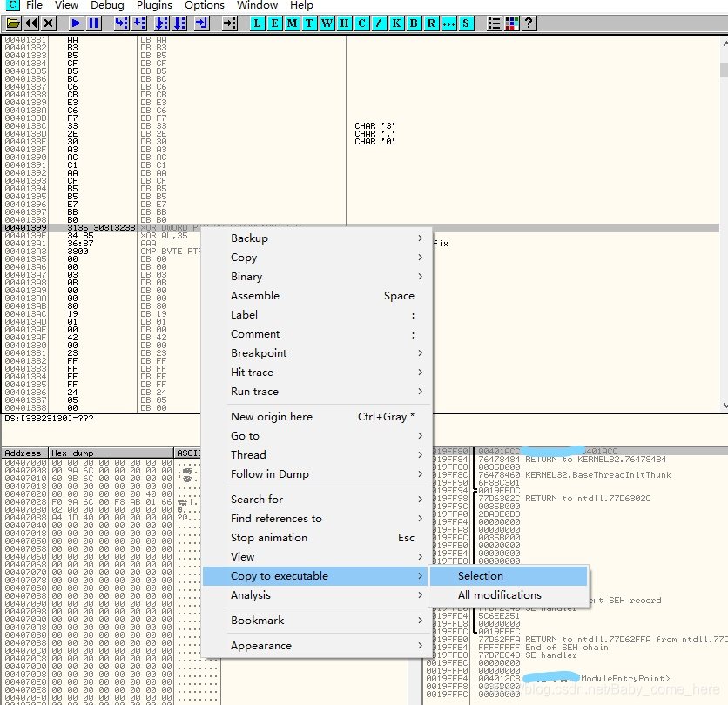Screen dimensions: 728x705
Task: Expand the Hit trace submenu
Action: pyautogui.click(x=317, y=373)
